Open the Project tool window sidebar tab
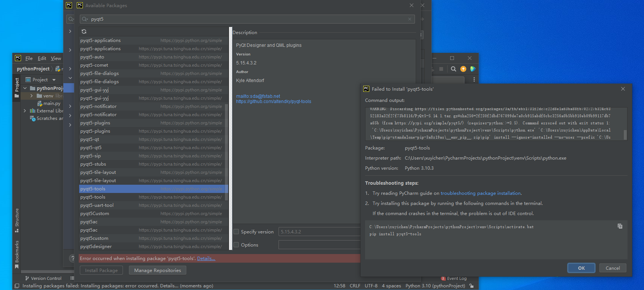The image size is (644, 290). pos(16,87)
